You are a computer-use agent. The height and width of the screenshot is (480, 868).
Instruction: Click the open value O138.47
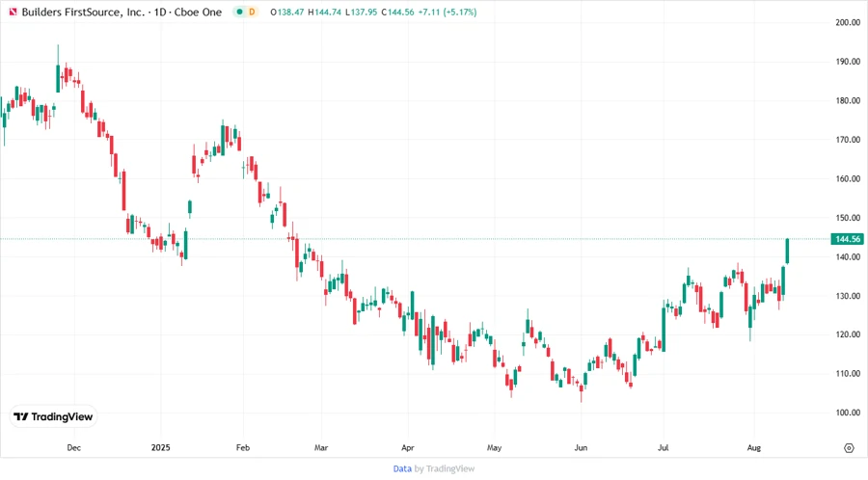coord(286,12)
